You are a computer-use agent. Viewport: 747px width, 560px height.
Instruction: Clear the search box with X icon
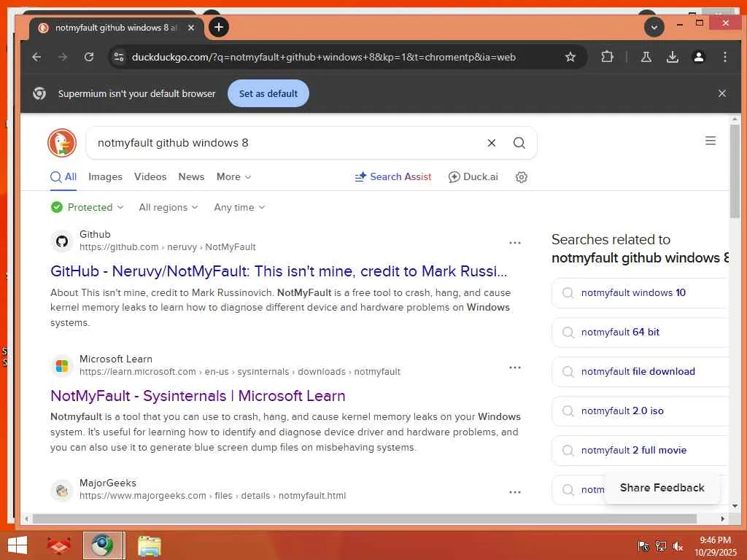point(491,143)
